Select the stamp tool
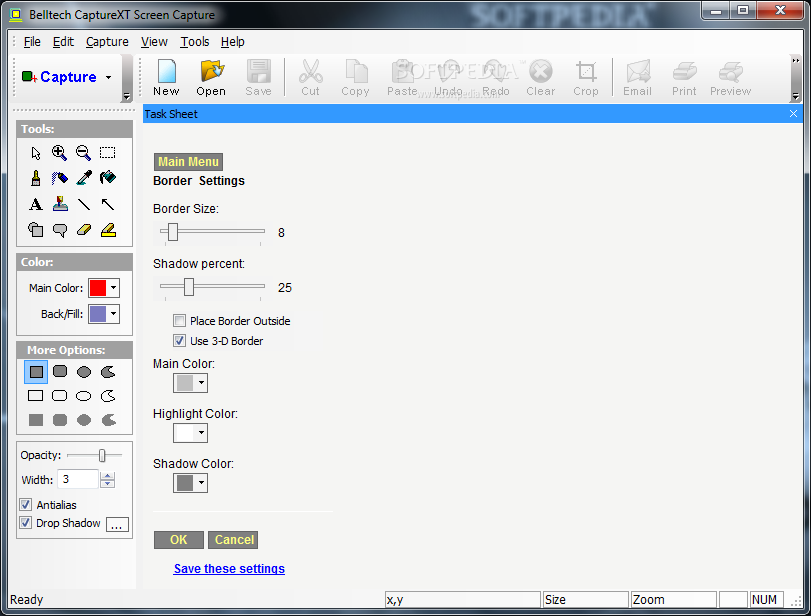This screenshot has width=811, height=616. coord(59,204)
